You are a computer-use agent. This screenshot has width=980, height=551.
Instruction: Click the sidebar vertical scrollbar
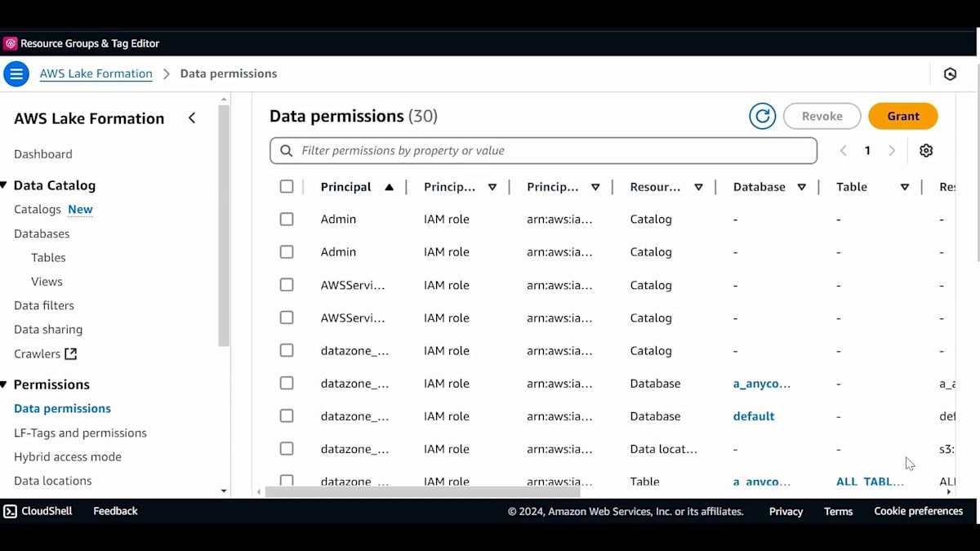[x=224, y=224]
